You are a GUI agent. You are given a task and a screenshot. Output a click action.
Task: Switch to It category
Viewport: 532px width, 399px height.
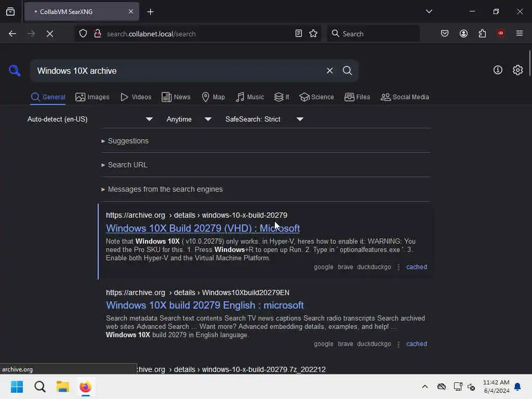tap(282, 97)
